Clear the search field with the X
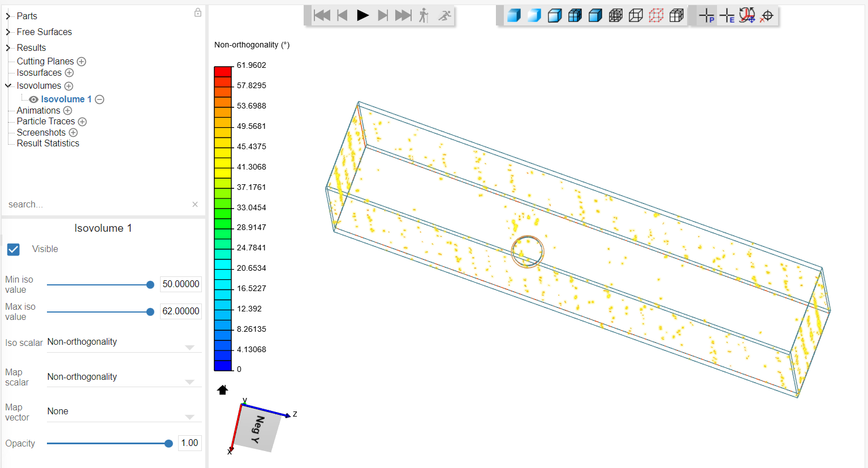The height and width of the screenshot is (468, 868). (195, 204)
